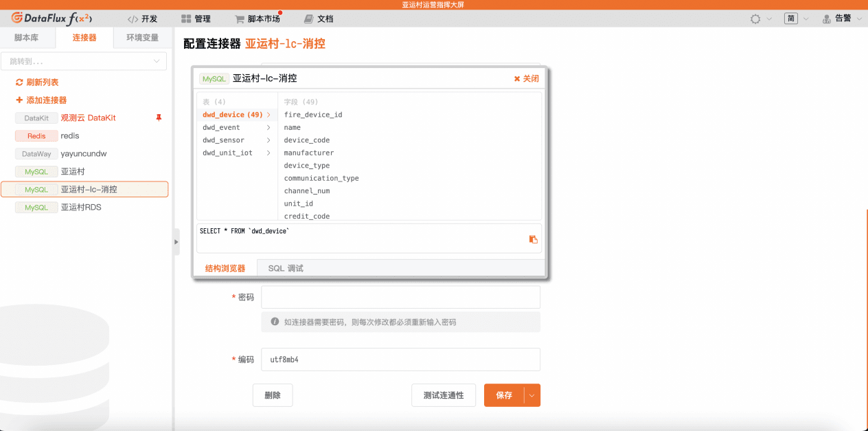Open the 脚本市场 script market

(258, 19)
